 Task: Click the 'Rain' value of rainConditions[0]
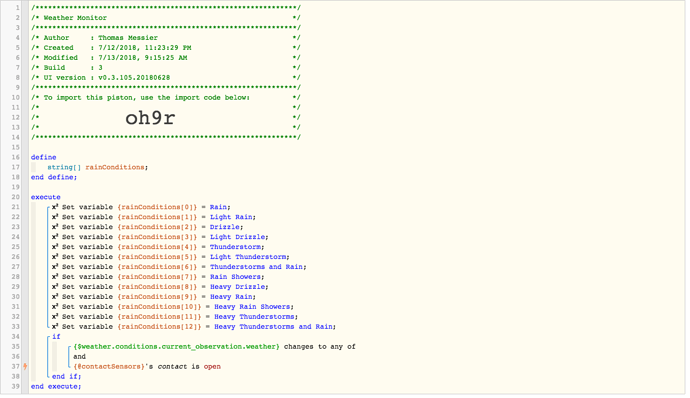[218, 207]
